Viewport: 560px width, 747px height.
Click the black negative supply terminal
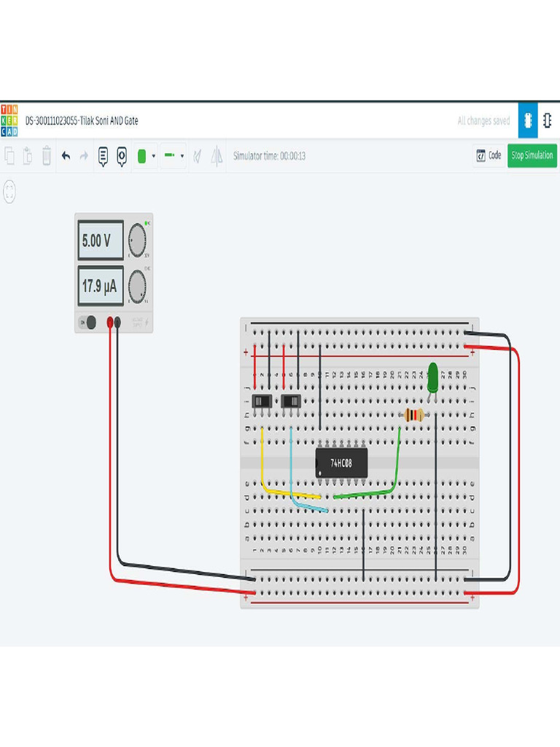(117, 322)
